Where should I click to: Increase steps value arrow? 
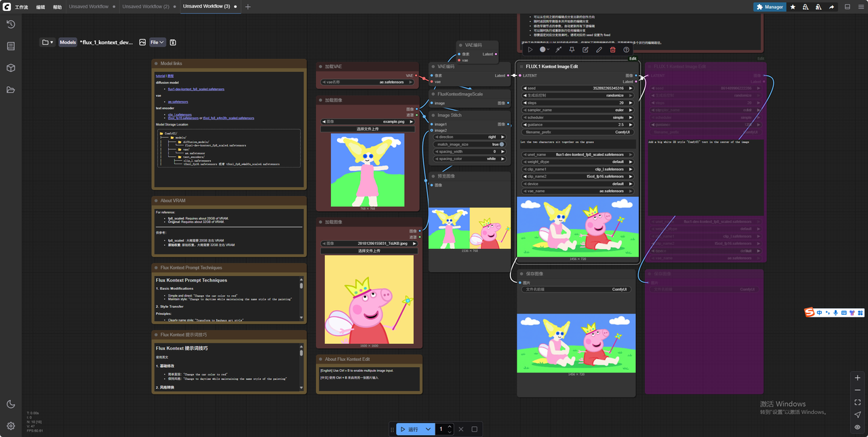click(631, 102)
